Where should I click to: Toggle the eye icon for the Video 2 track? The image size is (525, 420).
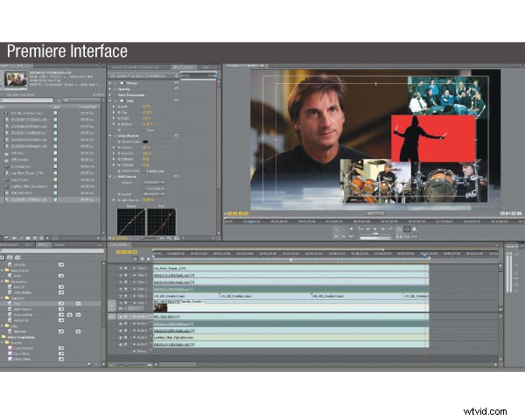121,296
